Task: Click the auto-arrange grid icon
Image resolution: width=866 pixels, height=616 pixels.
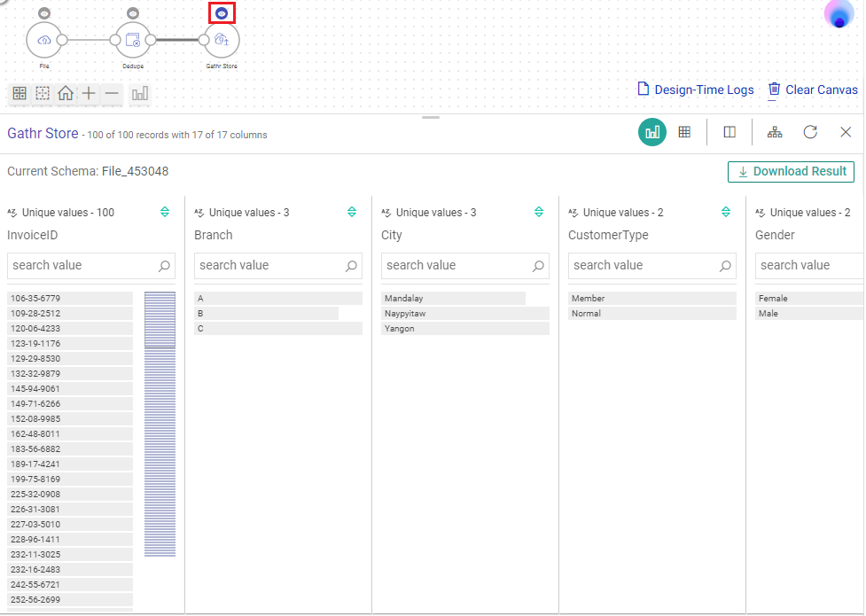Action: click(18, 93)
